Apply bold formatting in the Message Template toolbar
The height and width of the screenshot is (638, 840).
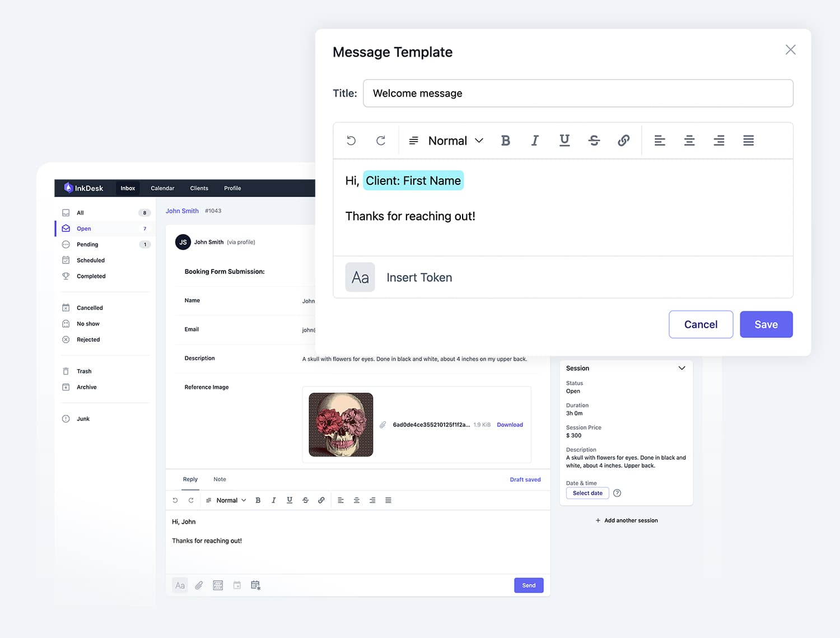point(506,141)
